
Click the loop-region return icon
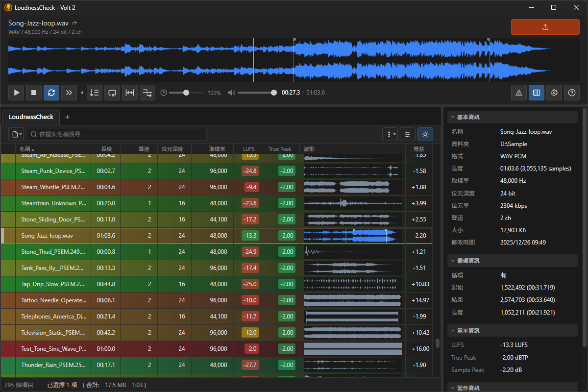pyautogui.click(x=112, y=92)
